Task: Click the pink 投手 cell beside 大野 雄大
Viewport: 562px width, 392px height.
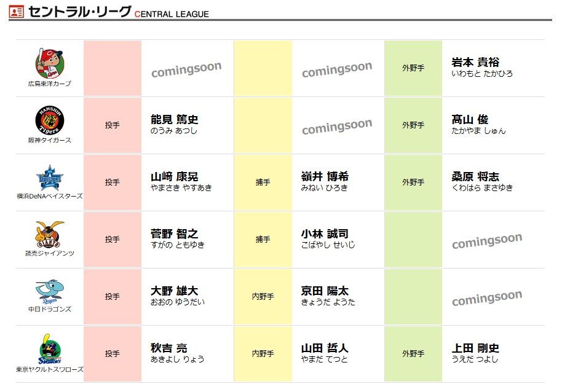Action: [x=112, y=296]
